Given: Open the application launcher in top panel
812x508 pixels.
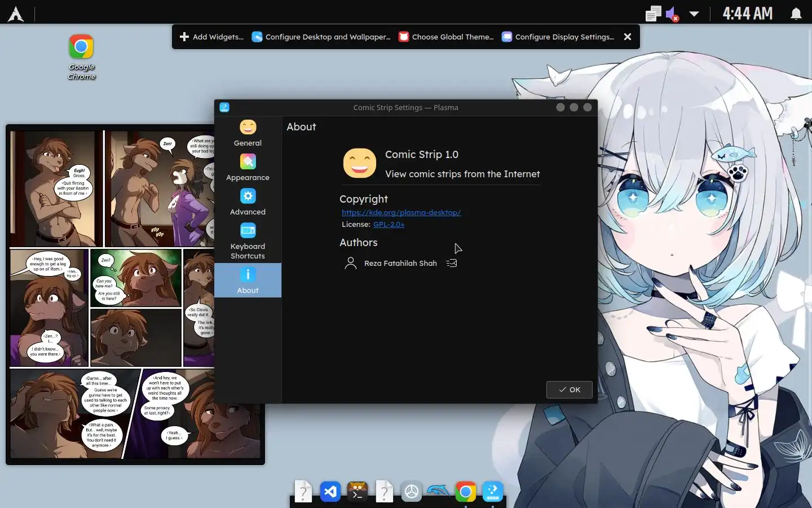Looking at the screenshot, I should pos(16,14).
